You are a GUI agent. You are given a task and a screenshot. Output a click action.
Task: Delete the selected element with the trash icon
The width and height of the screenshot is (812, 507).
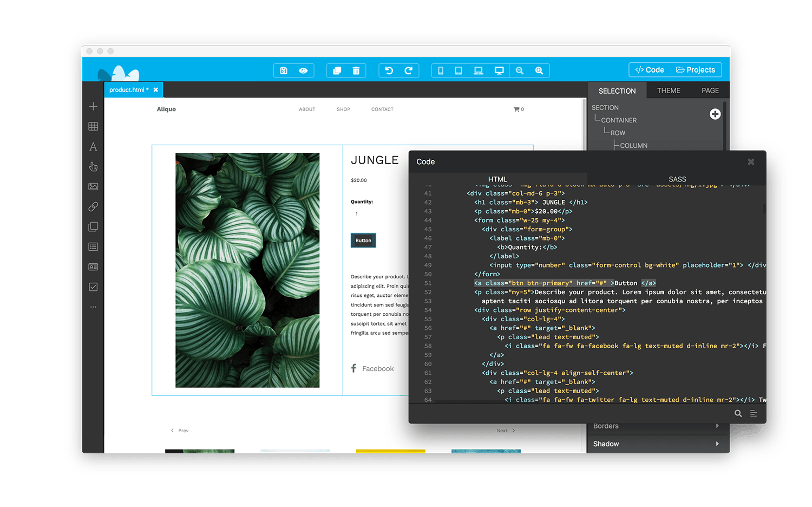point(356,70)
